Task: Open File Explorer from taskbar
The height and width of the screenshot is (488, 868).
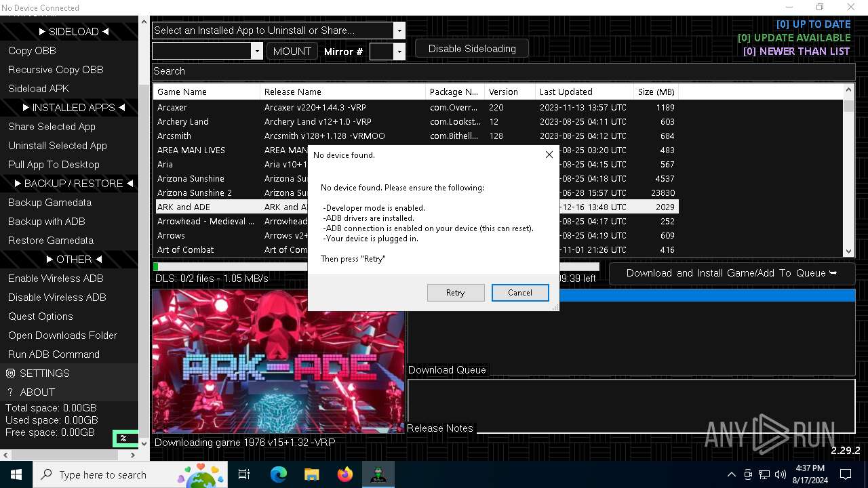Action: pyautogui.click(x=311, y=474)
